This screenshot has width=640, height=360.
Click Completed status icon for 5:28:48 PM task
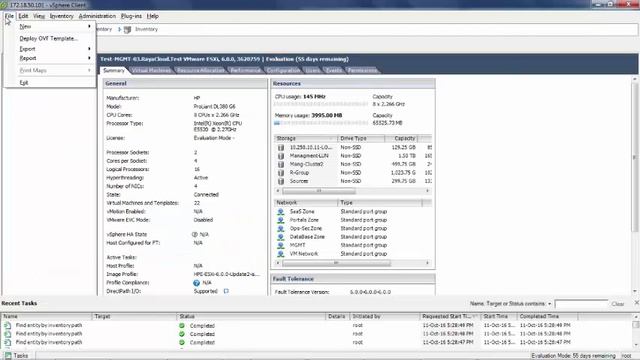coord(182,334)
